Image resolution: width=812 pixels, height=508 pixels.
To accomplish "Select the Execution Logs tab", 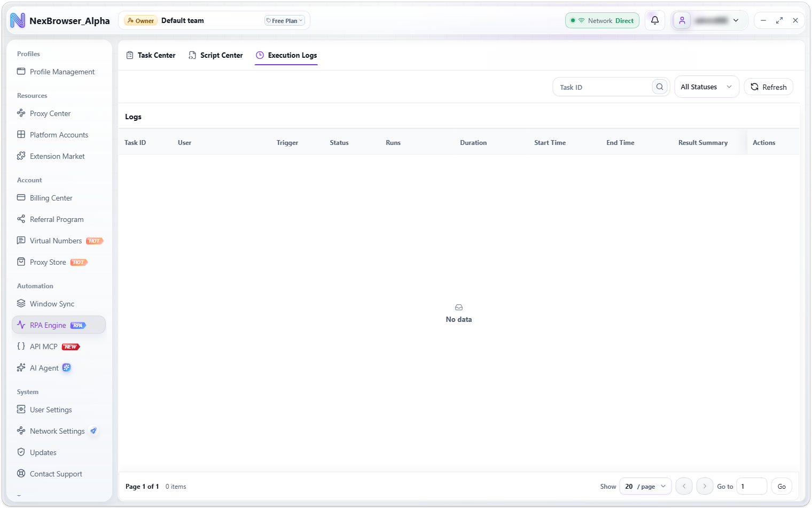I will 286,56.
